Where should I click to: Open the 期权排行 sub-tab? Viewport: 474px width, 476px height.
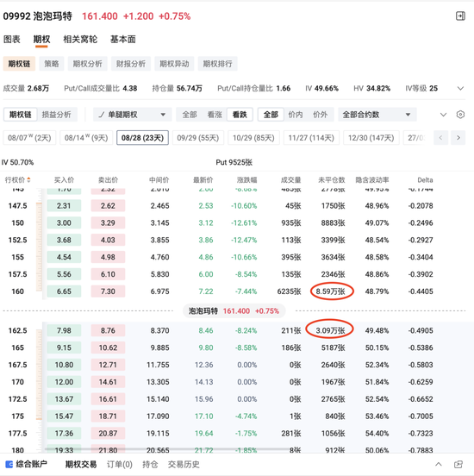tap(217, 64)
